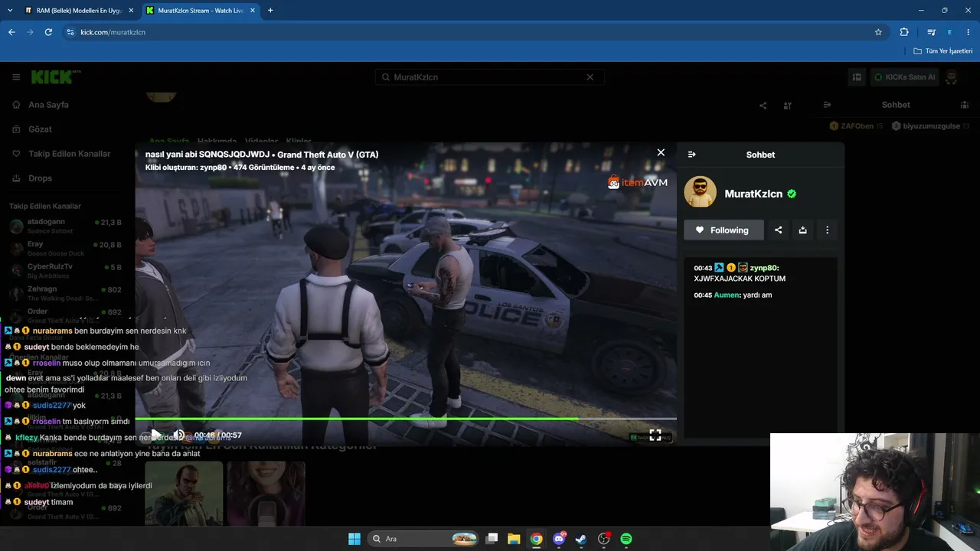Seek along the green clip progress bar
Image resolution: width=980 pixels, height=551 pixels.
point(406,419)
